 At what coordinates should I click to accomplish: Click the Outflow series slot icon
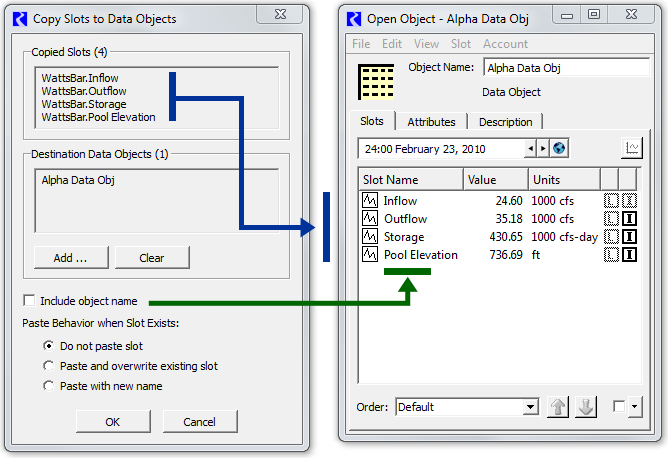[x=369, y=219]
